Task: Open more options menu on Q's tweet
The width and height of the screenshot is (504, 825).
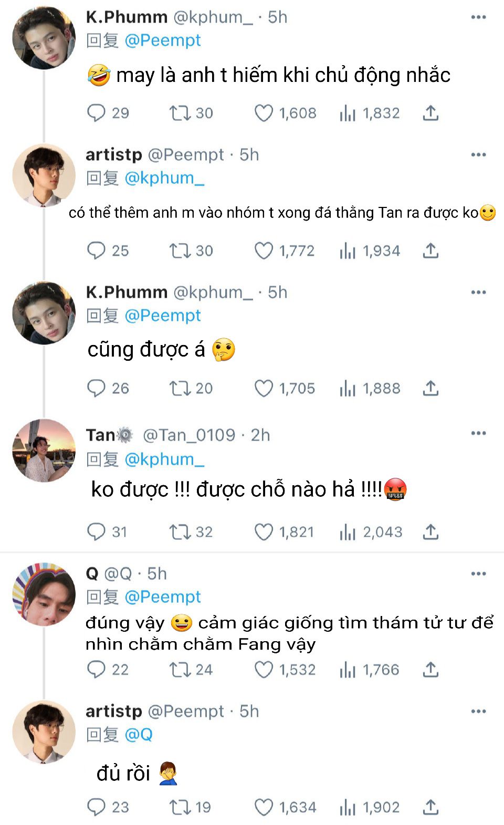Action: click(x=478, y=573)
